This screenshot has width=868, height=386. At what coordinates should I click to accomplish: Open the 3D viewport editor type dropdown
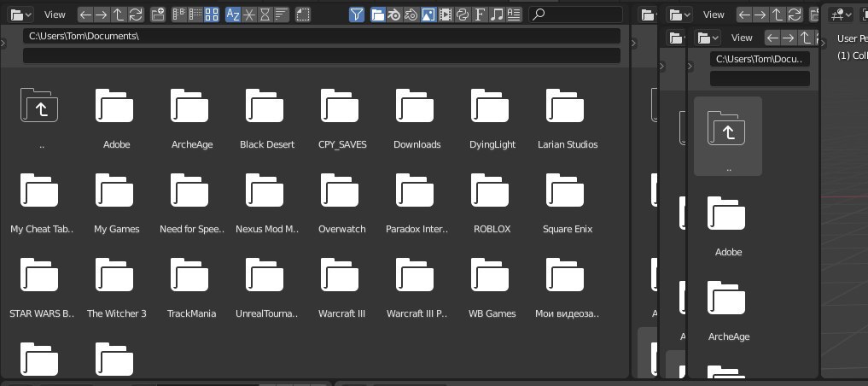tap(841, 15)
